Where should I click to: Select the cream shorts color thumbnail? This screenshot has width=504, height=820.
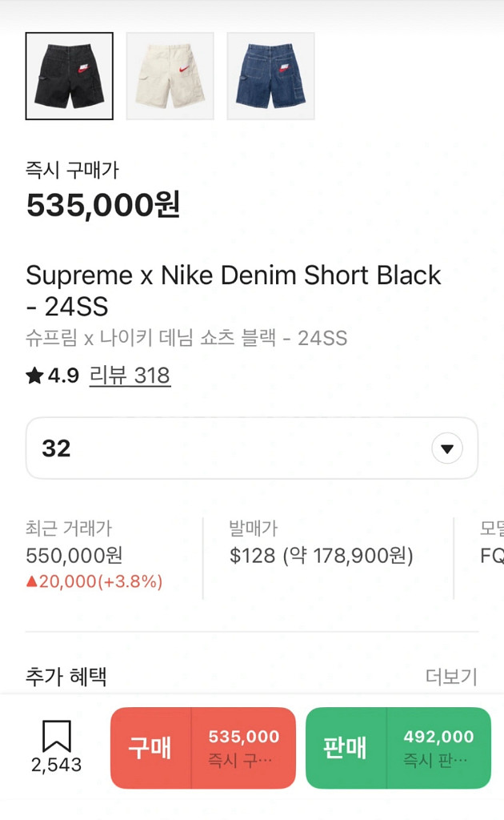click(170, 76)
